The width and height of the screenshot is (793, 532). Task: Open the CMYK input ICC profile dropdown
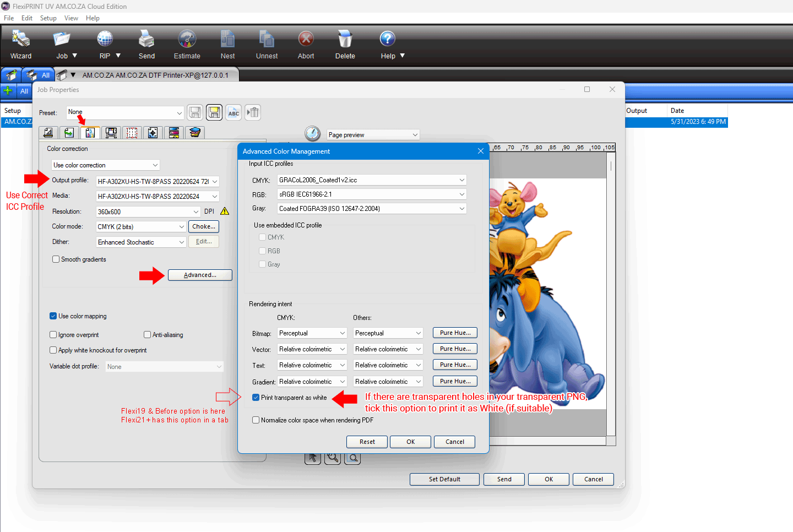461,180
